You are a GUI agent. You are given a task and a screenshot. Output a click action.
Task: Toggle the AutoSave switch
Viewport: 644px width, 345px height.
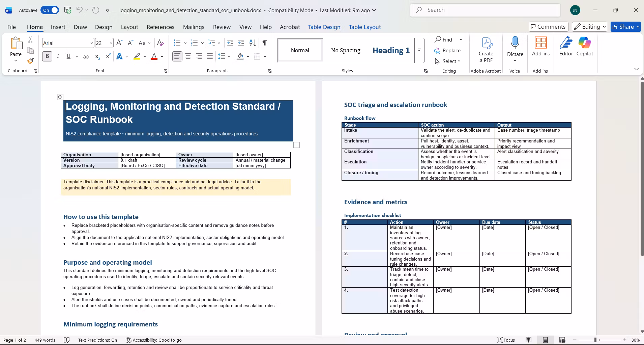pyautogui.click(x=50, y=10)
